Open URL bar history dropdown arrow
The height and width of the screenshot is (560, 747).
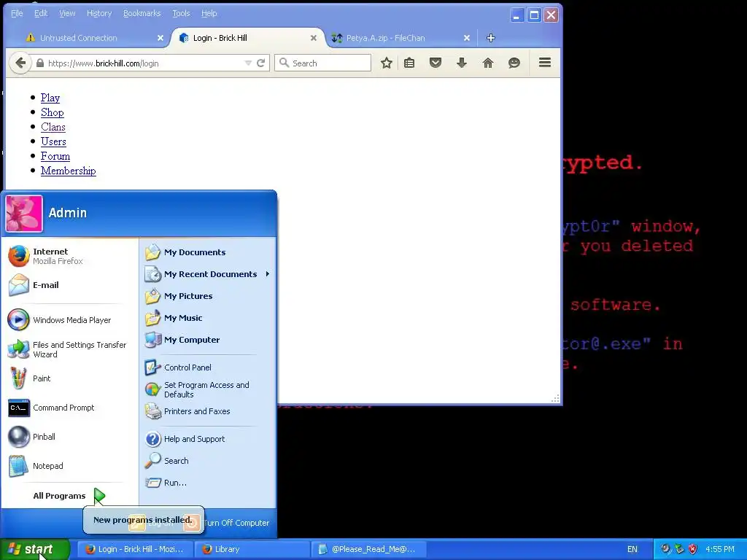click(248, 63)
